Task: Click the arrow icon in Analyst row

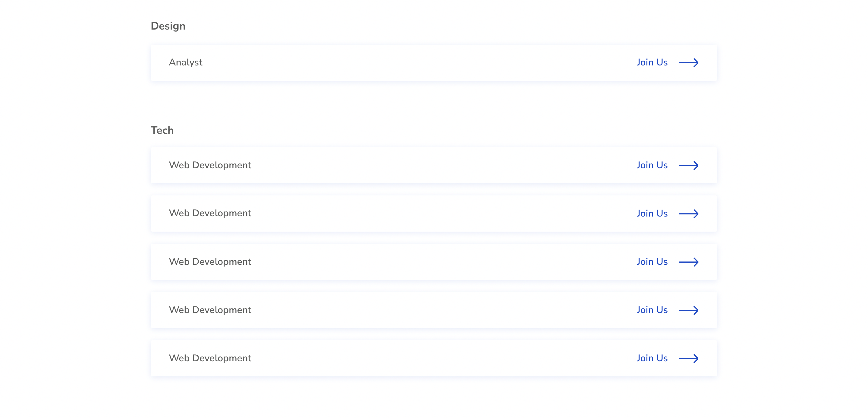Action: pyautogui.click(x=688, y=63)
